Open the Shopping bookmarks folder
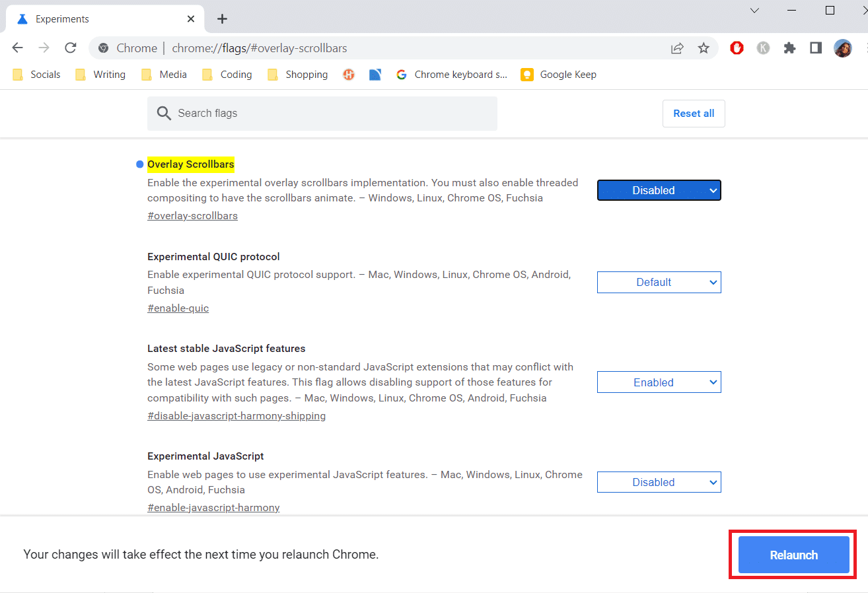Image resolution: width=868 pixels, height=593 pixels. click(297, 75)
